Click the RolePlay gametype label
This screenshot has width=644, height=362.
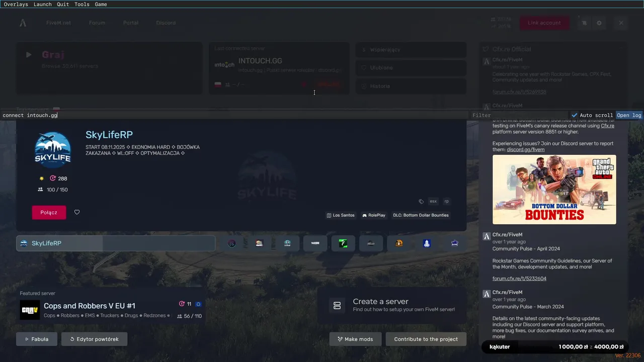(x=373, y=215)
